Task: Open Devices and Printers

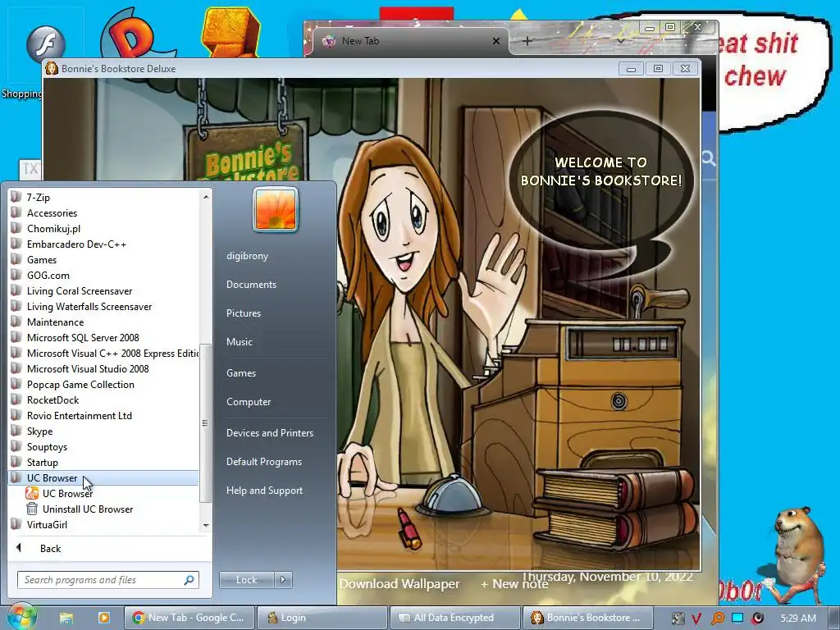Action: click(269, 433)
